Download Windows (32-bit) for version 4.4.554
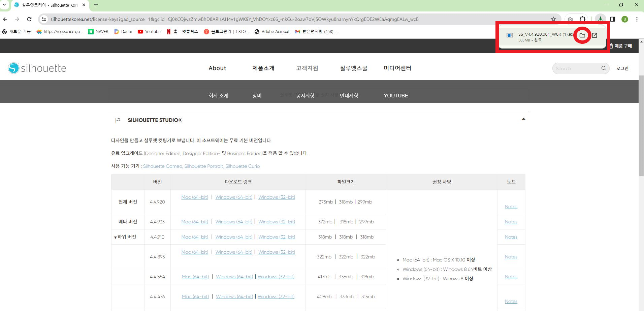Image resolution: width=644 pixels, height=311 pixels. 276,277
